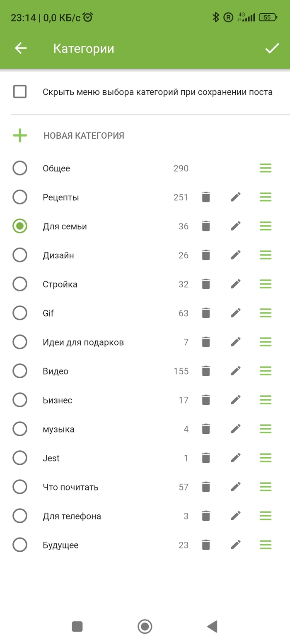Select the Общее radio button
The width and height of the screenshot is (290, 644).
pos(20,168)
